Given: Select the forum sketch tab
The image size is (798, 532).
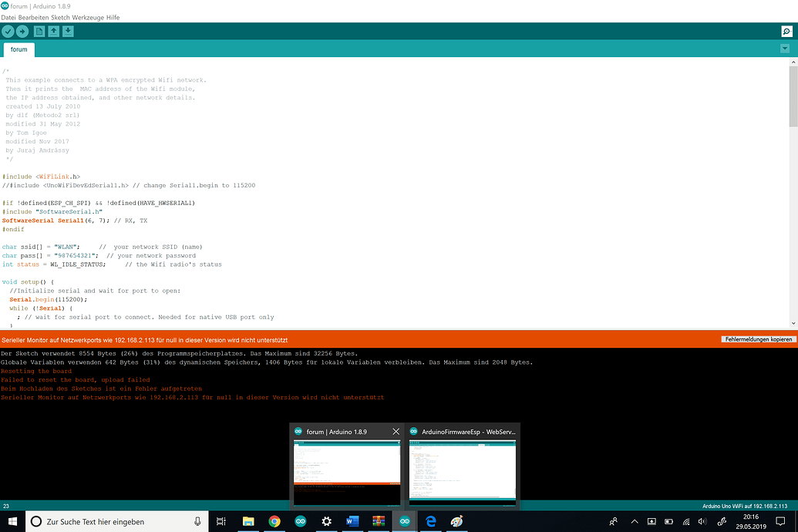Looking at the screenshot, I should 19,49.
